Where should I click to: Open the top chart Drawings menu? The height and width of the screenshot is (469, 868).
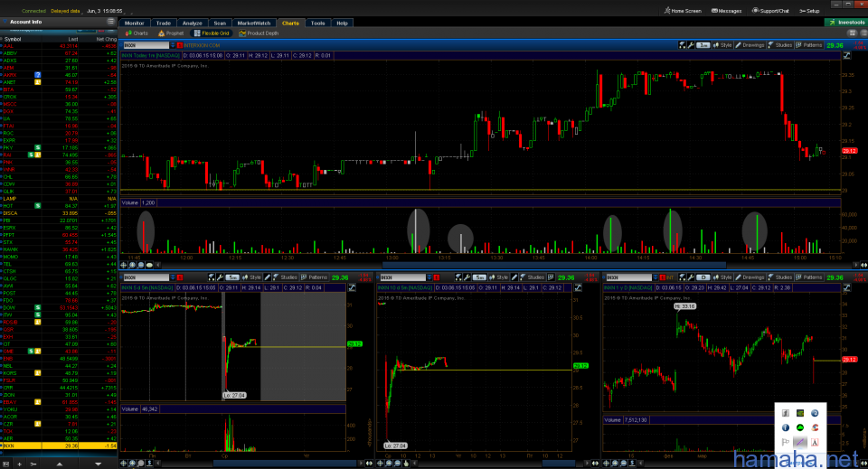click(x=750, y=45)
